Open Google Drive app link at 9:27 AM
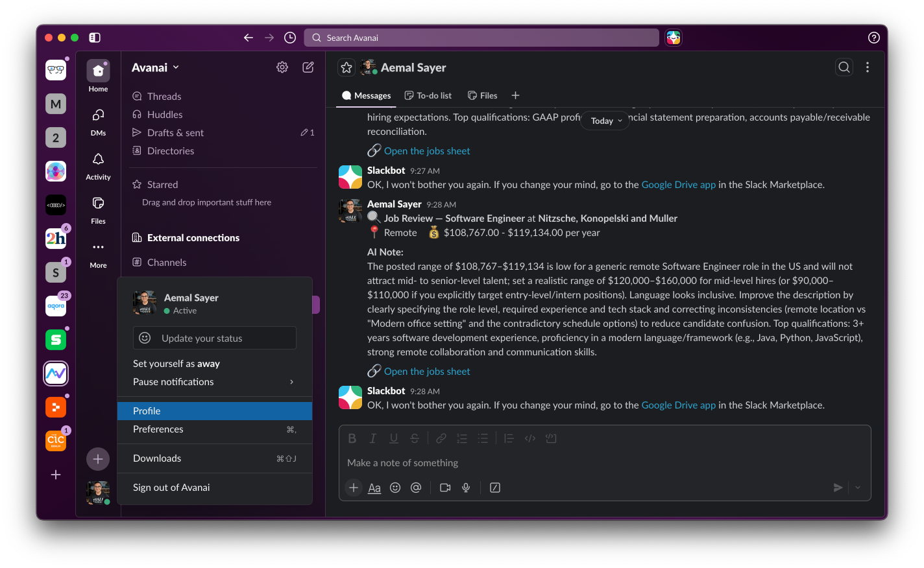924x568 pixels. (679, 185)
